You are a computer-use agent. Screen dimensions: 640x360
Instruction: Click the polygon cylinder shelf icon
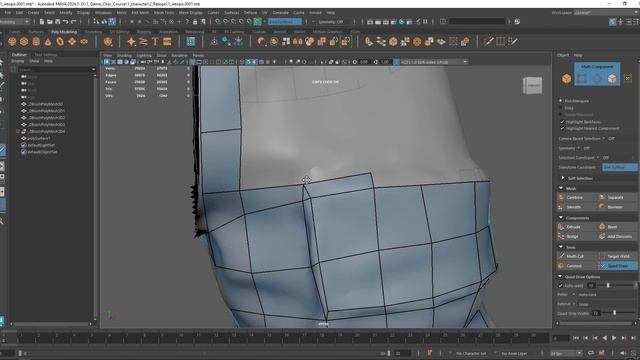tap(36, 42)
